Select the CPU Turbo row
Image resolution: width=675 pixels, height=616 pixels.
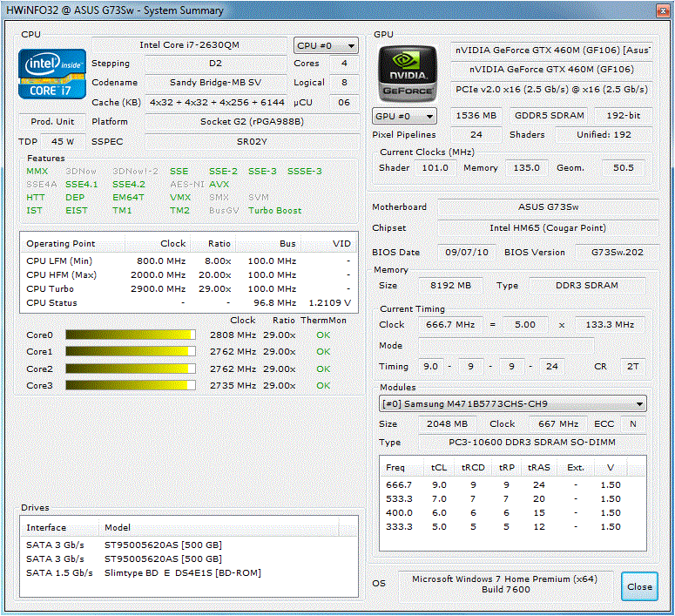(188, 288)
